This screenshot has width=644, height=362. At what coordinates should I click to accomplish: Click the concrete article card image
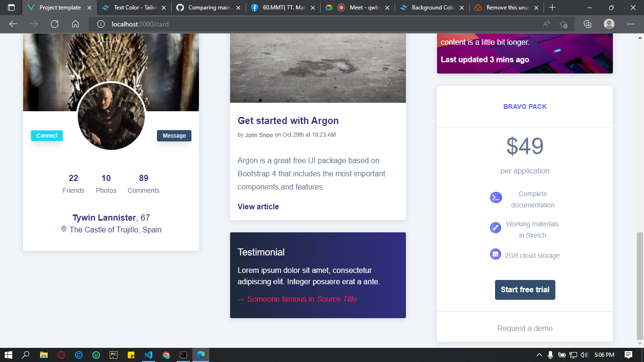318,68
